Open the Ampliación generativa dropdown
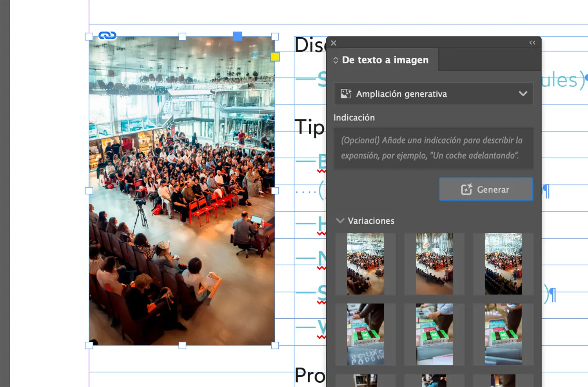 [x=433, y=94]
